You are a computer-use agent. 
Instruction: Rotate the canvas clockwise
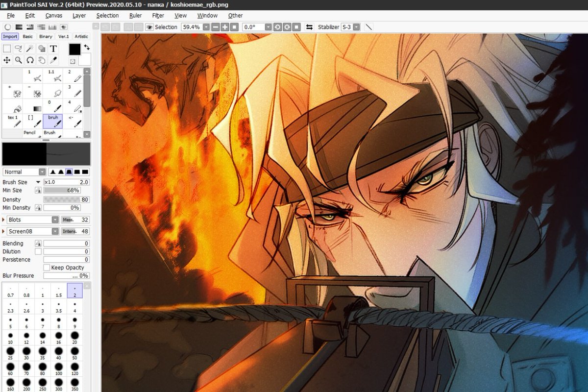coord(287,27)
